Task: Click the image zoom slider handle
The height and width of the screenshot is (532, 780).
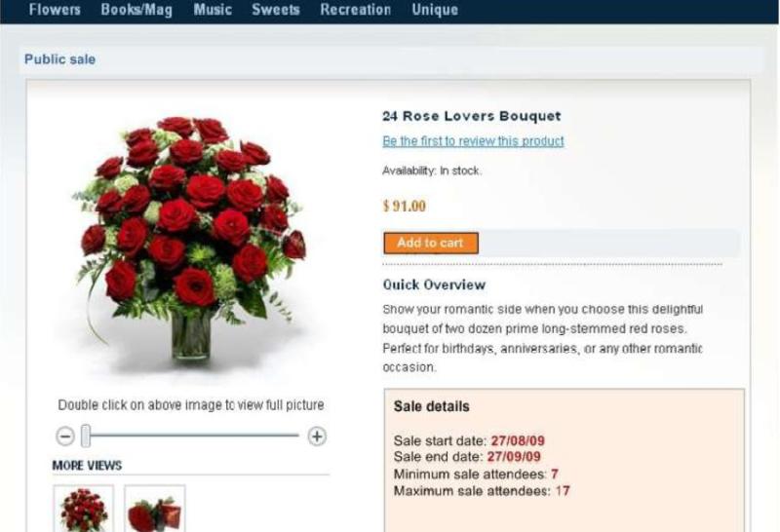Action: 86,437
